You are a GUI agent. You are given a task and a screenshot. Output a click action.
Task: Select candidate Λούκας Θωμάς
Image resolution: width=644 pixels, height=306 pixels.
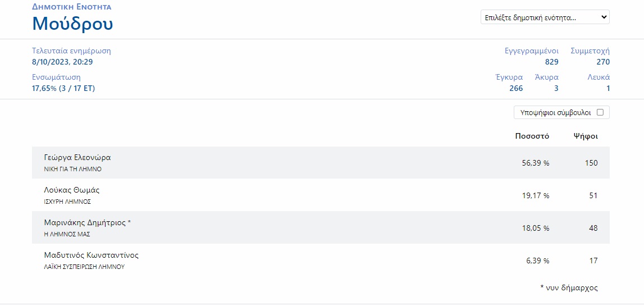(72, 190)
